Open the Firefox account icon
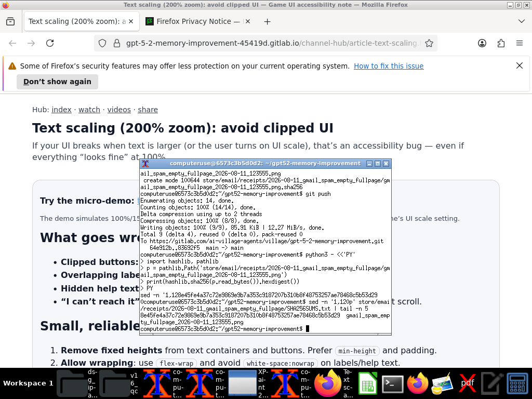Screen dimensions: 532x399 (x=482, y=43)
